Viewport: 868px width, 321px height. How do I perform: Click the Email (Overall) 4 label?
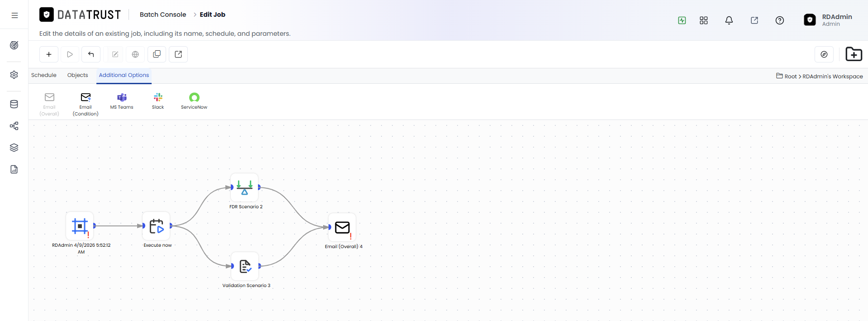pos(343,247)
